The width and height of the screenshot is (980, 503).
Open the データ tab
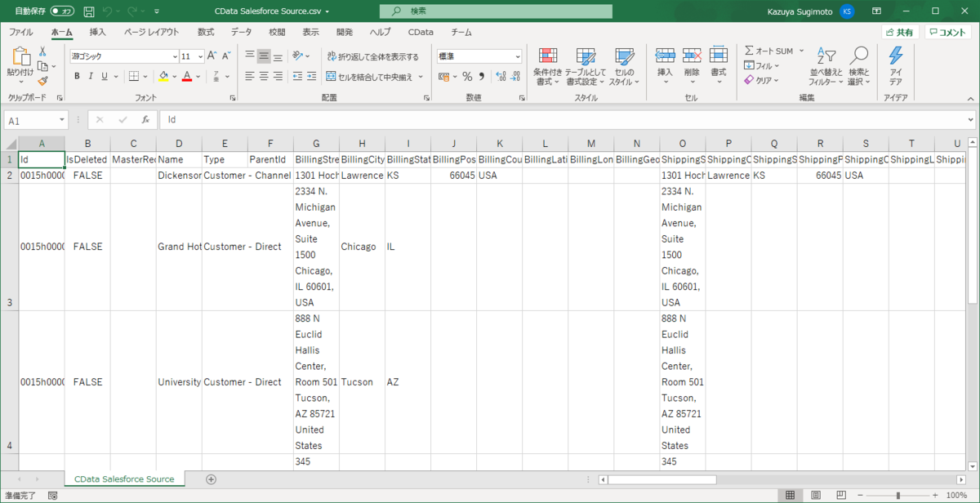point(241,32)
